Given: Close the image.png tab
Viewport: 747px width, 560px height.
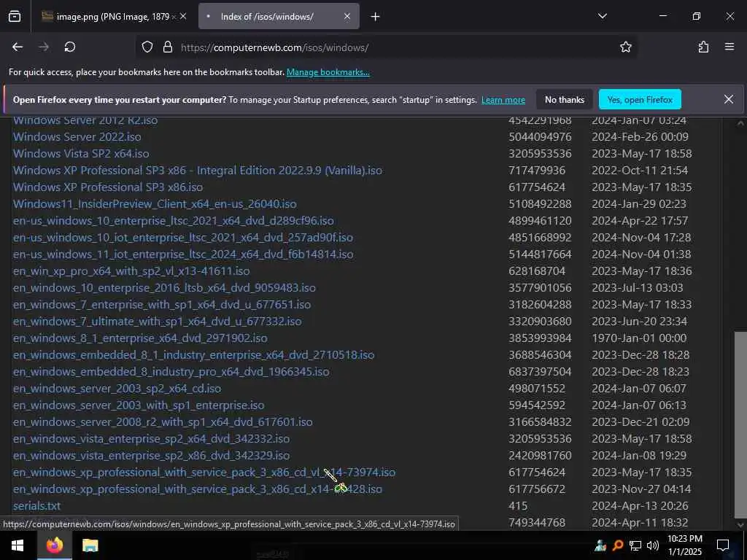Looking at the screenshot, I should pos(183,16).
